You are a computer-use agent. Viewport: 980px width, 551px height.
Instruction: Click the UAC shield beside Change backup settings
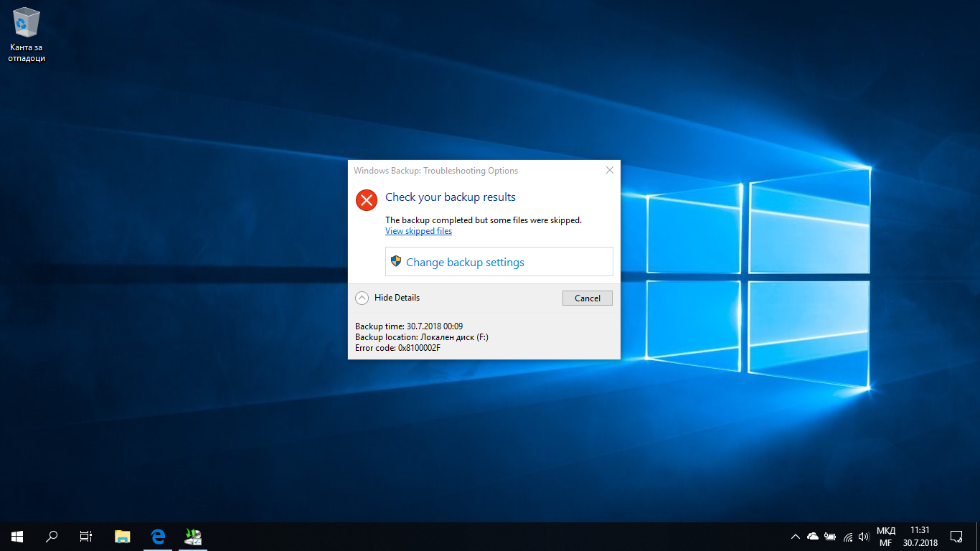coord(396,261)
